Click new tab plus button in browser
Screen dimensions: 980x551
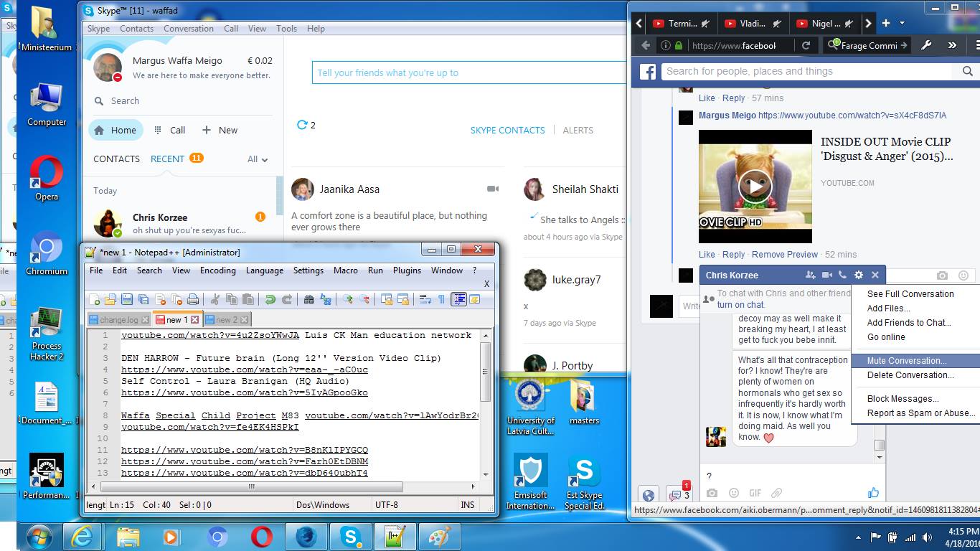(x=886, y=24)
